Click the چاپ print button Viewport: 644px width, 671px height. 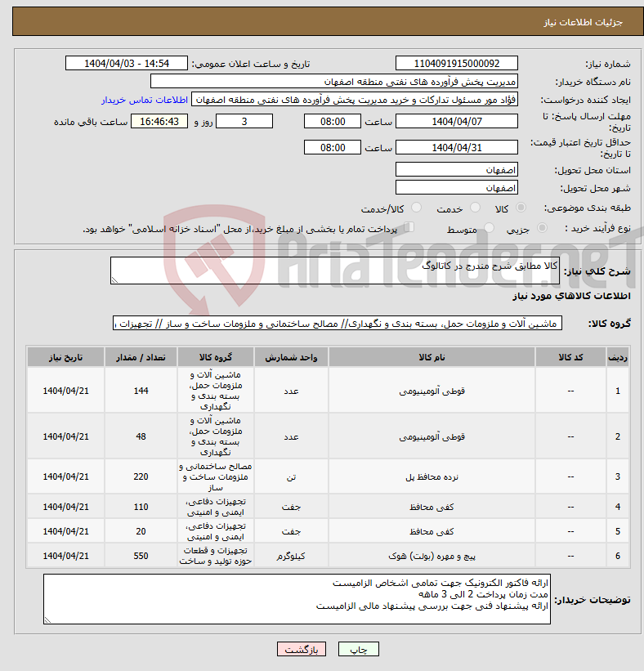(359, 649)
